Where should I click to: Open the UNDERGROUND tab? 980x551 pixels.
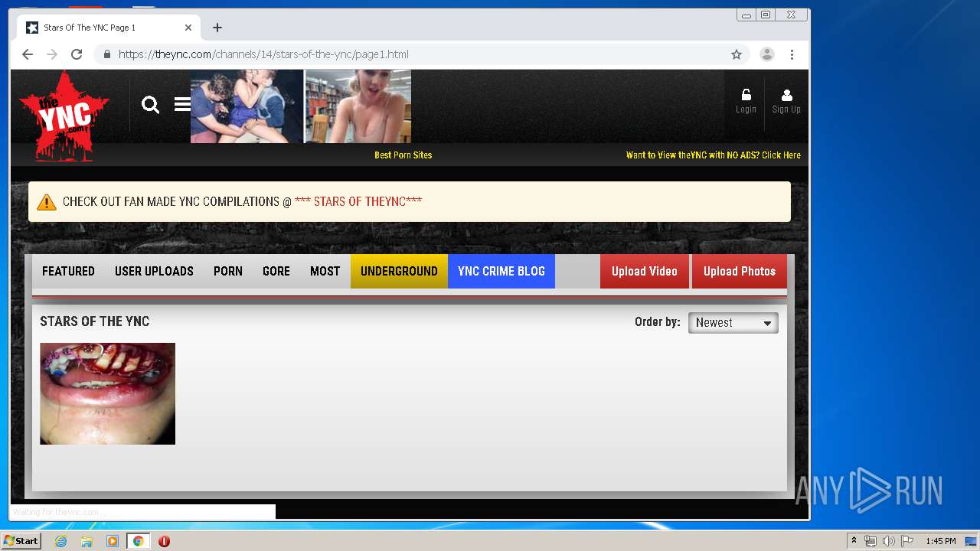(399, 272)
